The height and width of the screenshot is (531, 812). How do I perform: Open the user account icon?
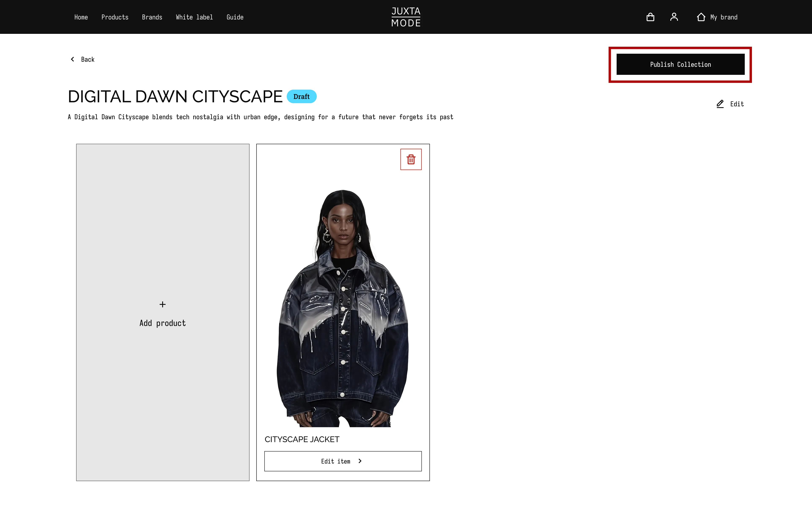pyautogui.click(x=674, y=17)
